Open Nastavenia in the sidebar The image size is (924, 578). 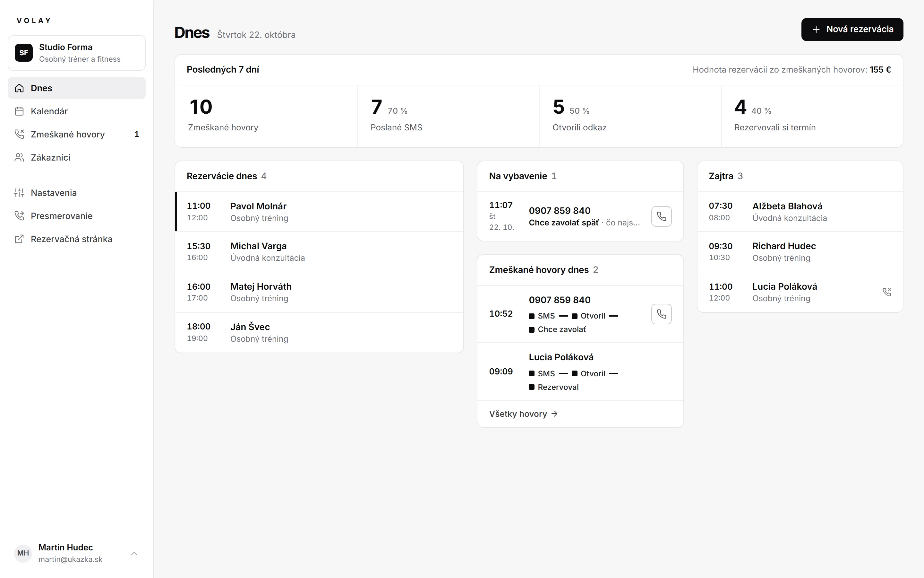[77, 193]
